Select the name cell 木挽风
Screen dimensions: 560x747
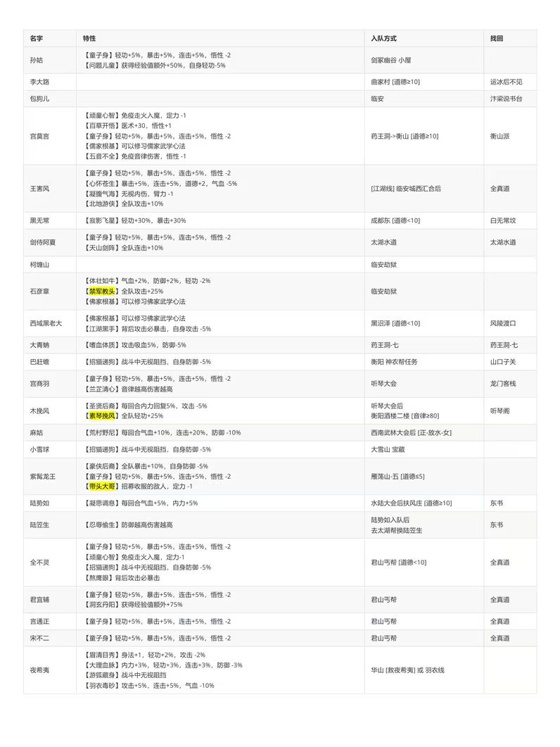39,411
